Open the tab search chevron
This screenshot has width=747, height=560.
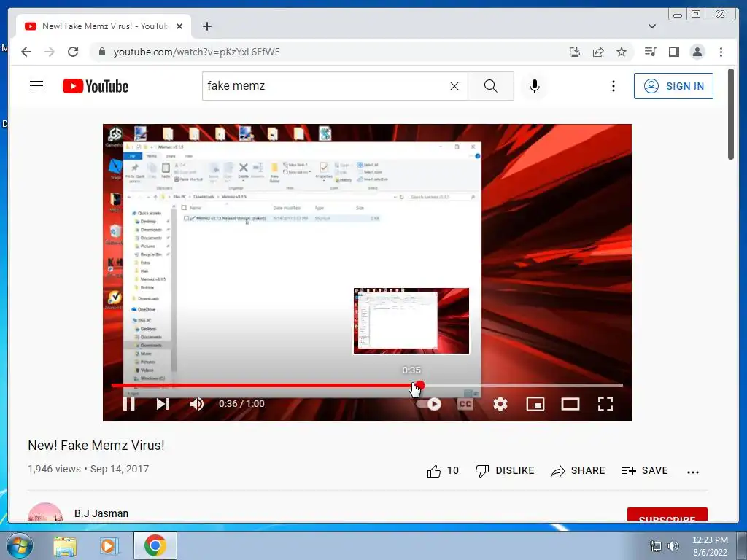click(652, 26)
